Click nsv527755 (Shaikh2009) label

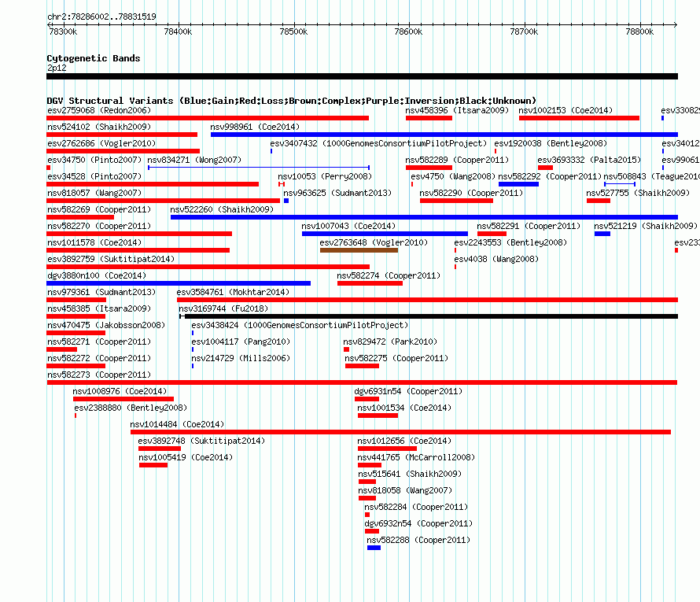[638, 193]
